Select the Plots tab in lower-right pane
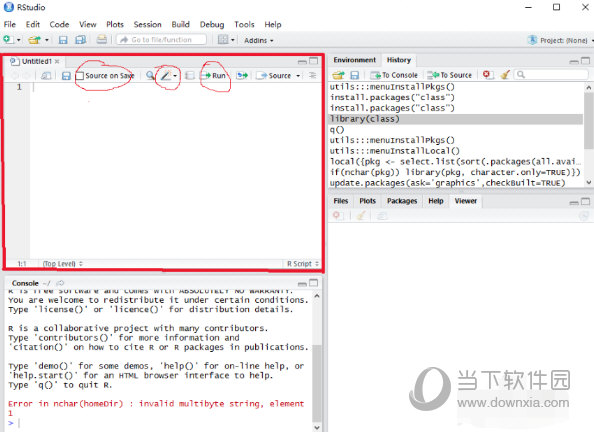The width and height of the screenshot is (594, 432). tap(367, 201)
